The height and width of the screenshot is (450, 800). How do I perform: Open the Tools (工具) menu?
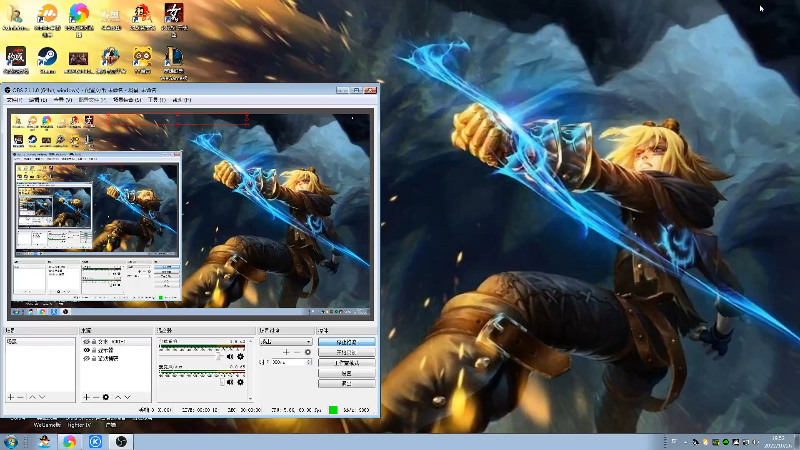(157, 100)
